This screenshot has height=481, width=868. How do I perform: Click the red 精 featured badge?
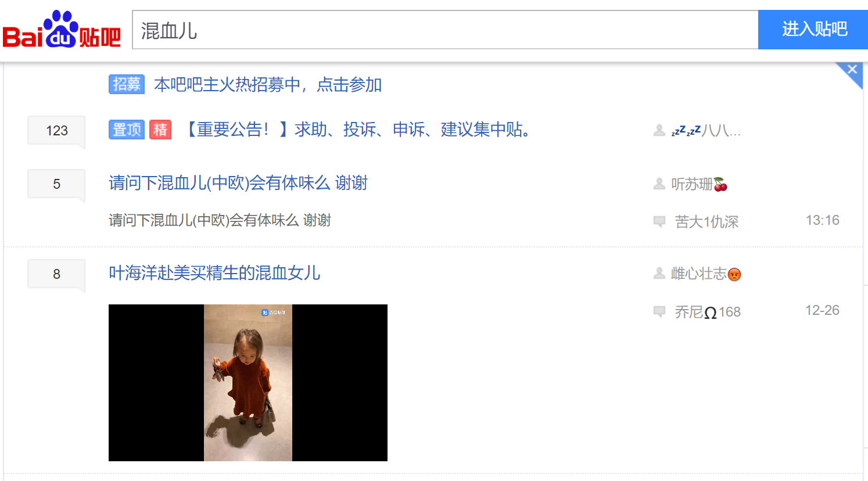(x=160, y=130)
